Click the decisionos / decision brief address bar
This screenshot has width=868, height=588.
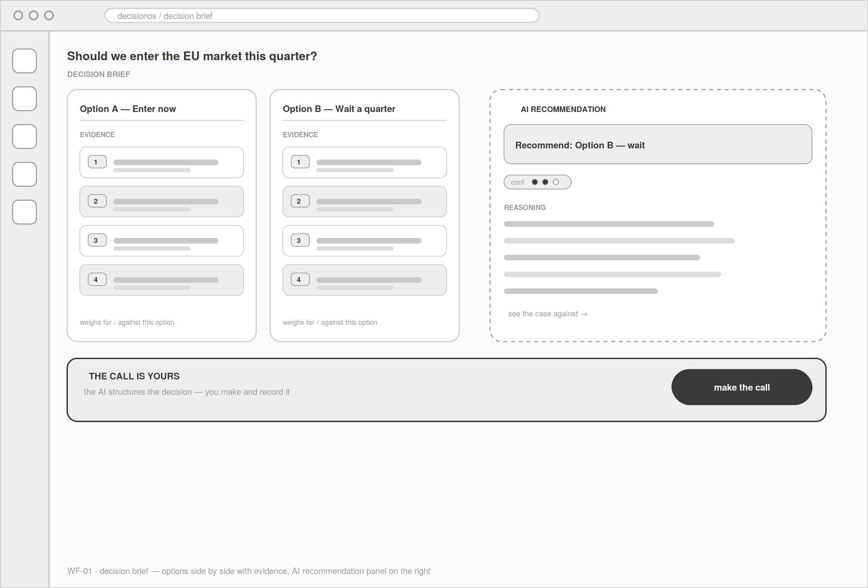tap(322, 16)
